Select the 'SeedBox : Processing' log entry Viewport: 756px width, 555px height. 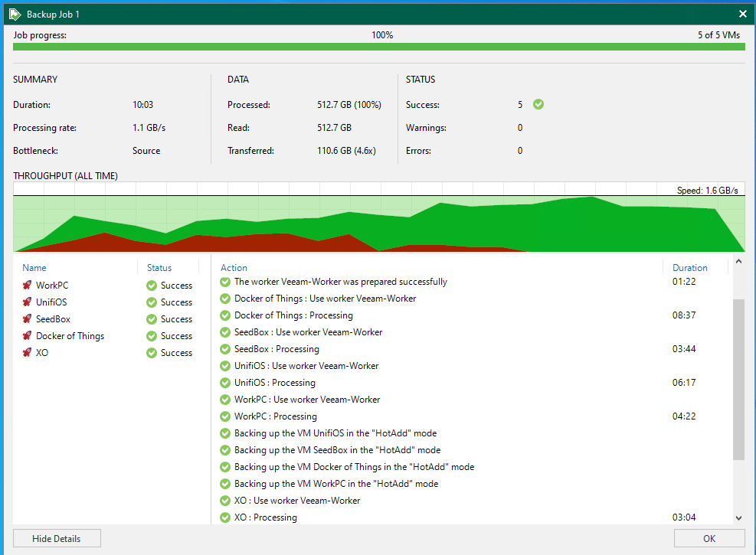click(277, 349)
